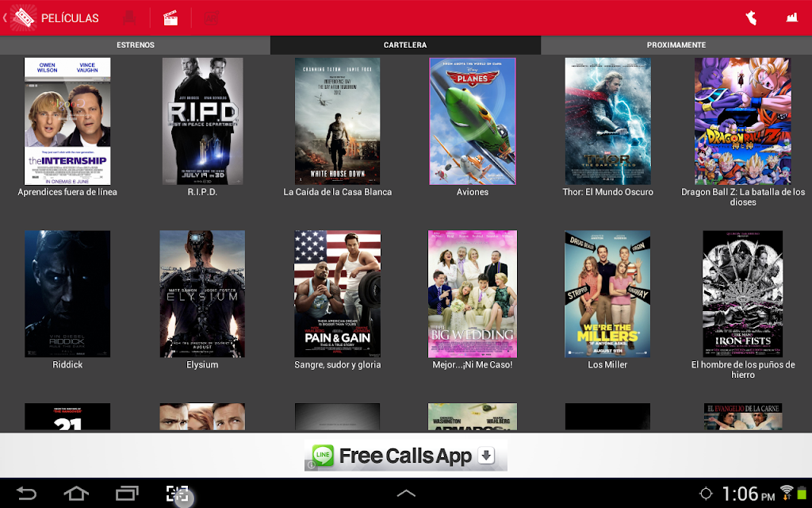Tap the title 'Aprendices fuera de línea'

pyautogui.click(x=67, y=192)
